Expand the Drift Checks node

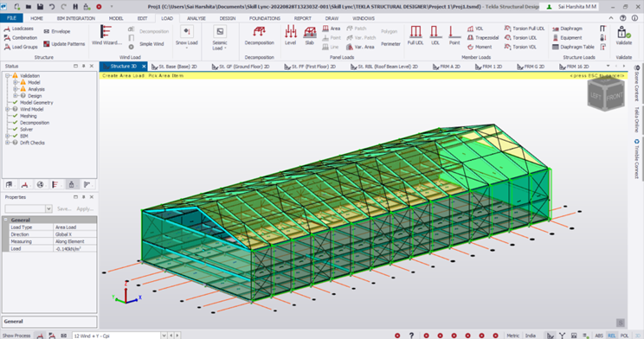pos(8,143)
